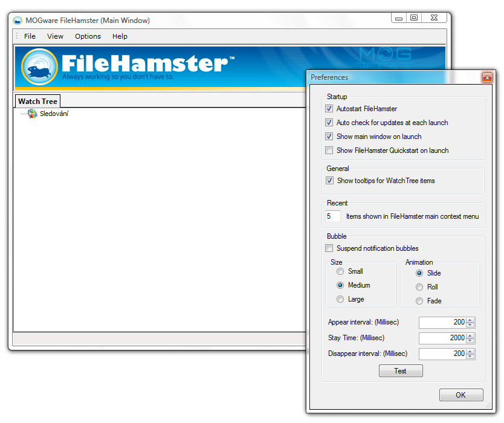504x423 pixels.
Task: Uncheck Autostart FileHamster
Action: pyautogui.click(x=329, y=109)
